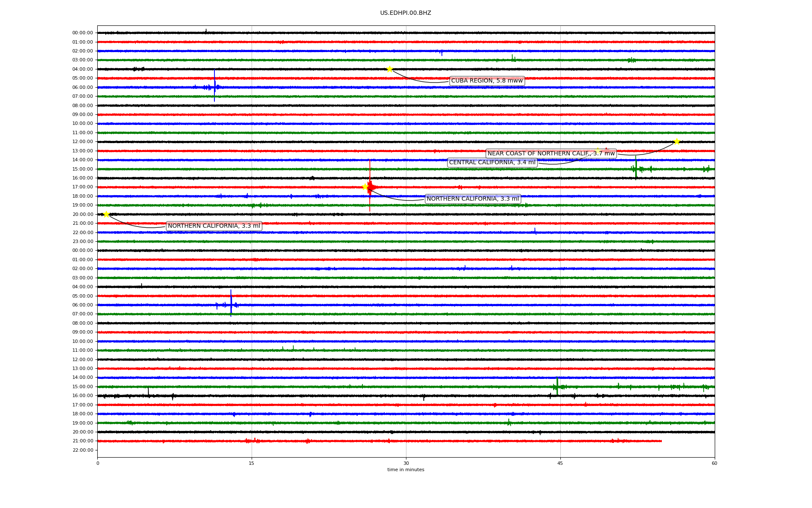Click NORTHERN CALIFORNIA 3.3 ml label near 18:00:00
Viewport: 812px width, 508px height.
[x=472, y=199]
